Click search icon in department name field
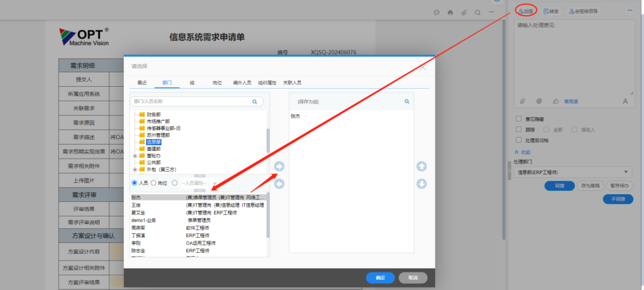 tap(255, 101)
